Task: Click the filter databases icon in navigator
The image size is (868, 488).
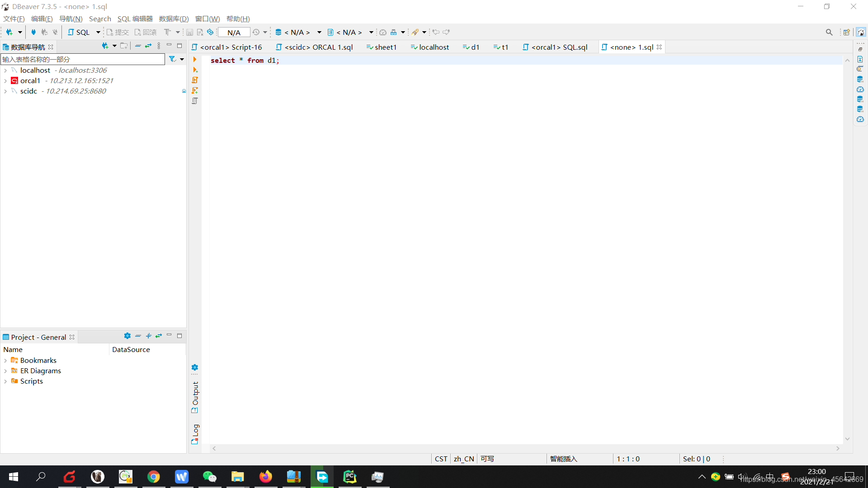Action: [172, 58]
